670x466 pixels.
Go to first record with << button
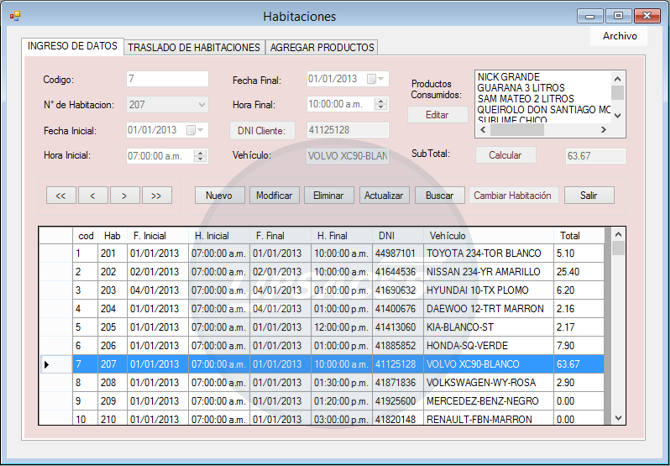point(61,195)
